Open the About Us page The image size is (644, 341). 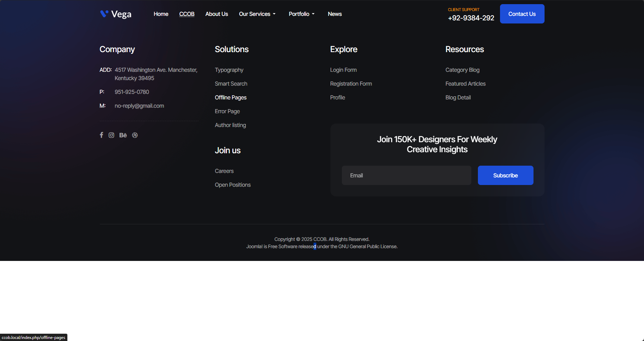[x=217, y=14]
